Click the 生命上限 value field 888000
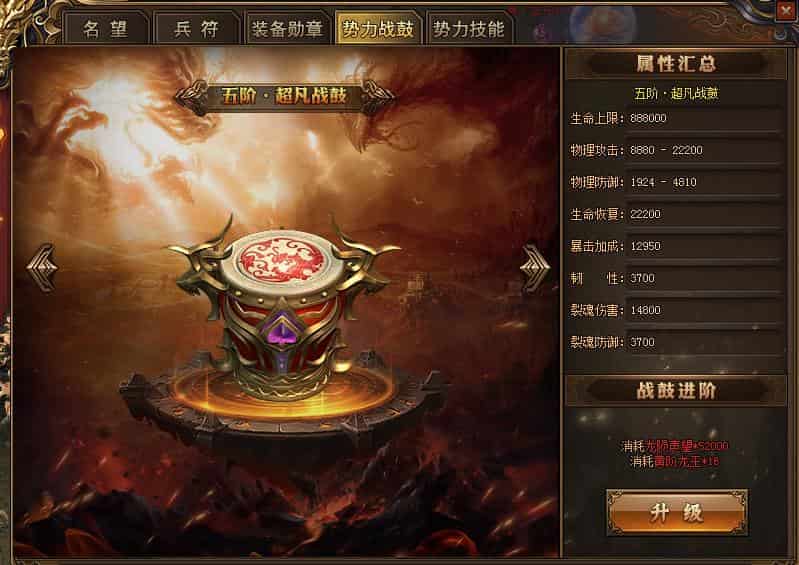The image size is (799, 565). click(704, 118)
